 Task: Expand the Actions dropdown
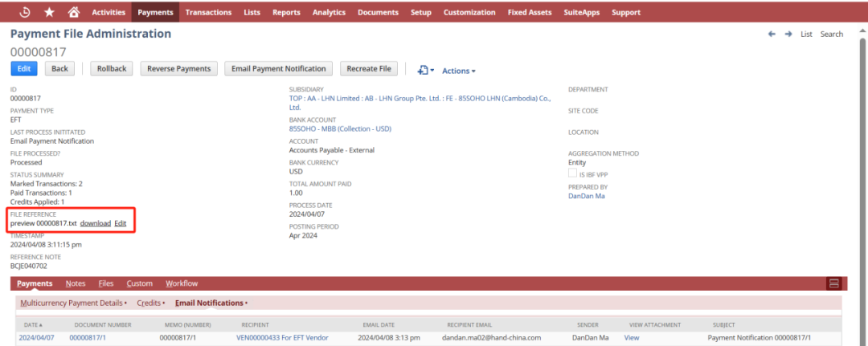(458, 71)
